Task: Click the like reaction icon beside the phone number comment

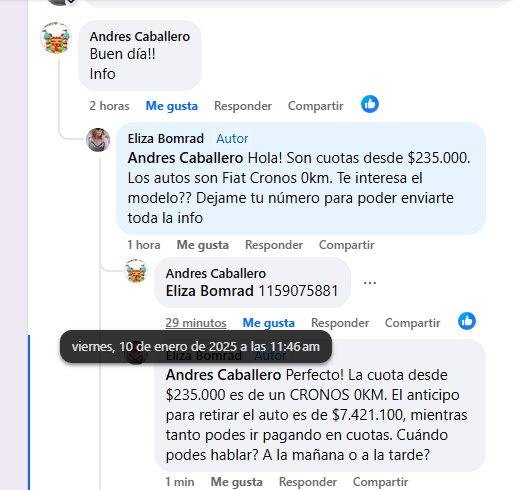Action: [x=467, y=321]
